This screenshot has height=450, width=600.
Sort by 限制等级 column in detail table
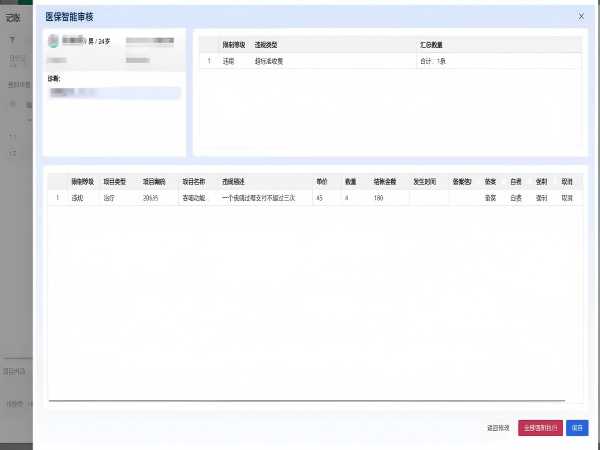(x=81, y=183)
